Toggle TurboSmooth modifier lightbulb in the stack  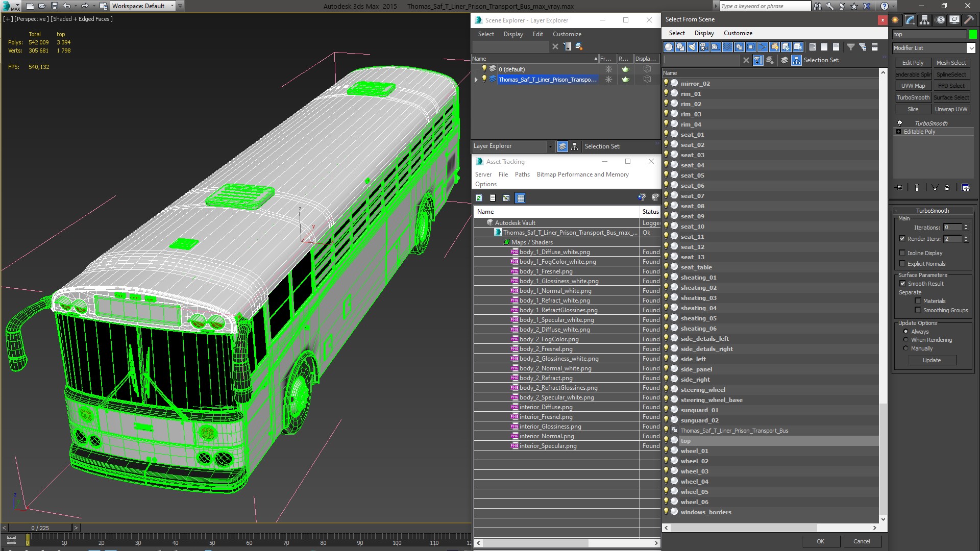pos(900,123)
